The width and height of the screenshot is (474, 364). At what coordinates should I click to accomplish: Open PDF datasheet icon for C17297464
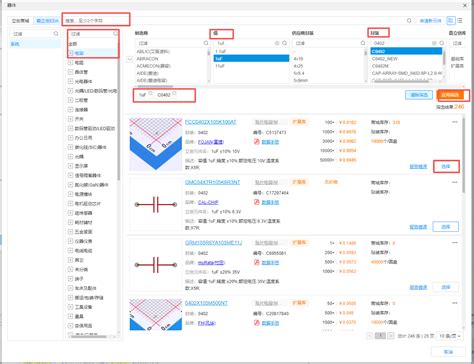(257, 202)
